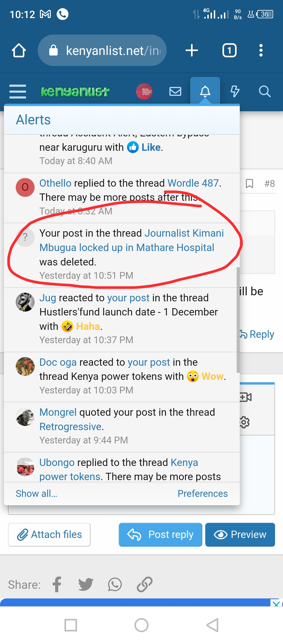Screen dimensions: 283x644
Task: Click Preferences in the Alerts panel
Action: coord(203,493)
